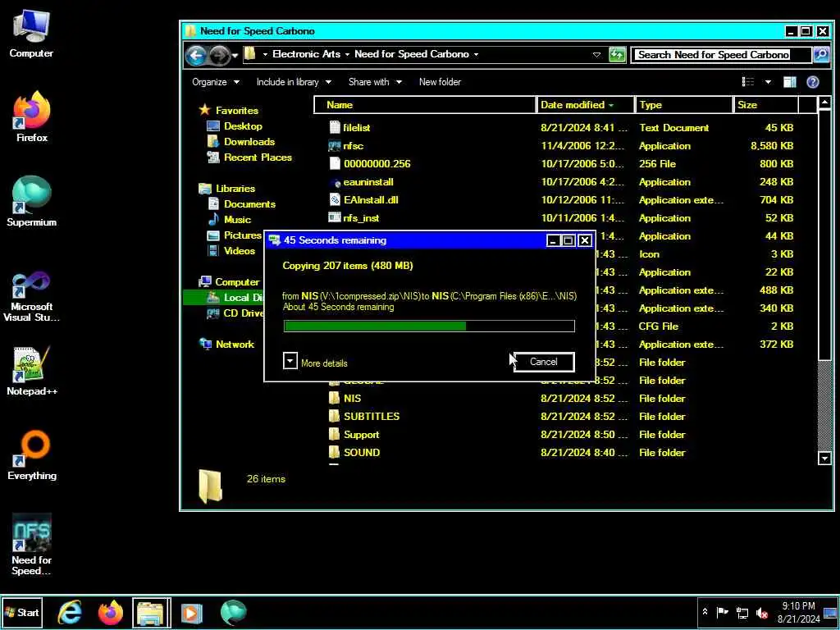Sort by the Name column header
This screenshot has width=840, height=630.
[425, 105]
